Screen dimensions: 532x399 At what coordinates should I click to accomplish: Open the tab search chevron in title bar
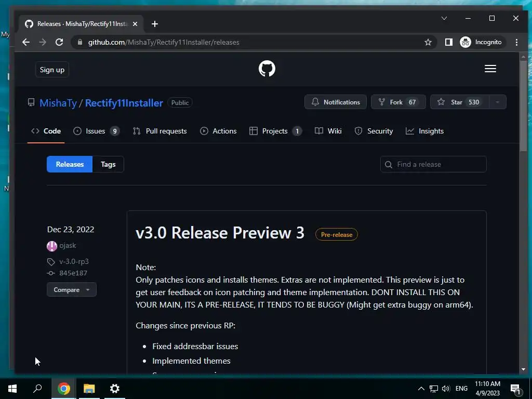click(x=444, y=18)
